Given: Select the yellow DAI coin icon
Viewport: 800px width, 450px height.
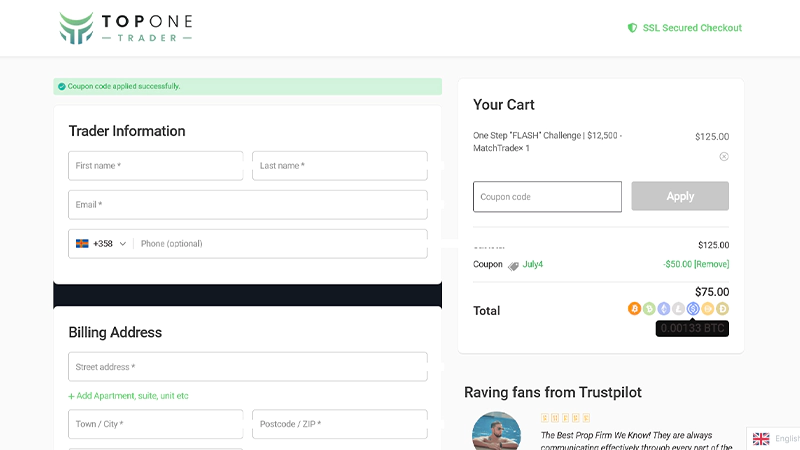Looking at the screenshot, I should 707,309.
